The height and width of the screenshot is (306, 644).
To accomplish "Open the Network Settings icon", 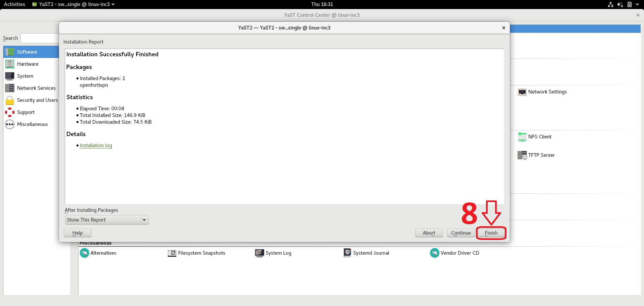I will point(522,92).
